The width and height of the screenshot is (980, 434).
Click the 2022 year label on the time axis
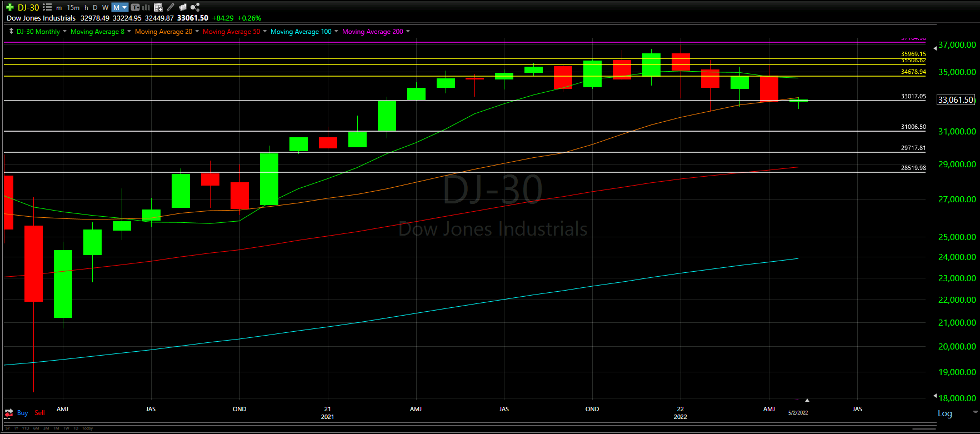tap(680, 417)
